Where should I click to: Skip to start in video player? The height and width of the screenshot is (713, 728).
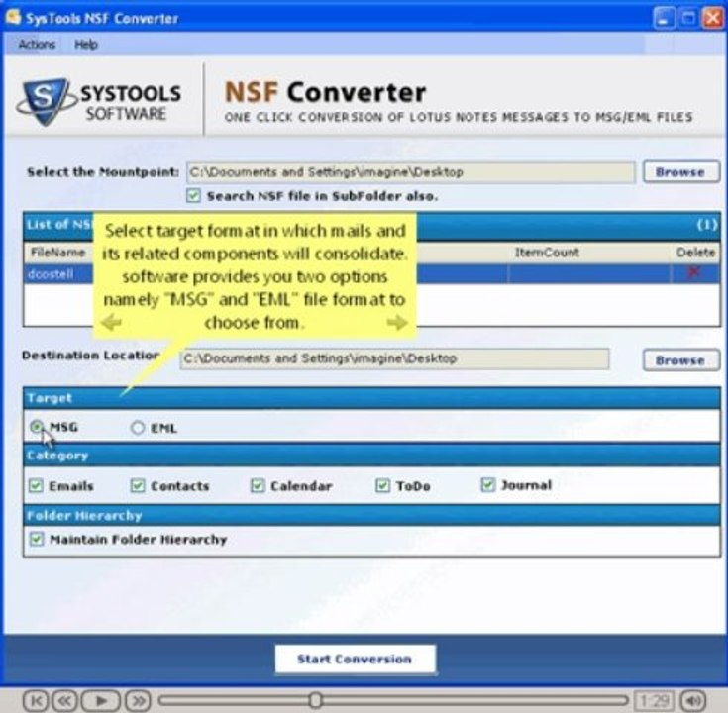click(x=36, y=700)
